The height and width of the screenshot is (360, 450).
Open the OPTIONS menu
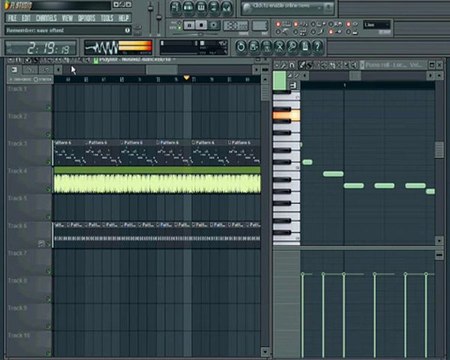87,18
